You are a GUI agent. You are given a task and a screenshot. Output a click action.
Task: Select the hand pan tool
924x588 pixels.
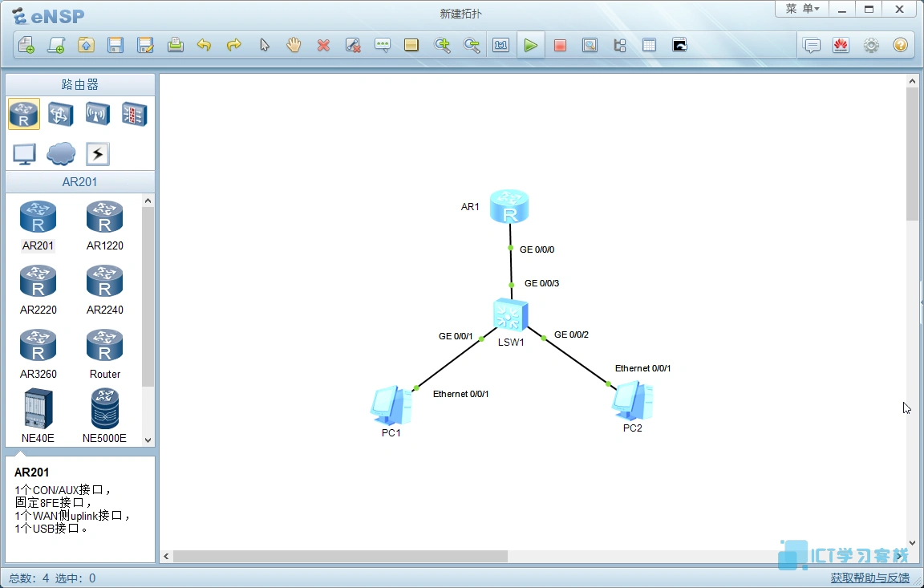[294, 46]
